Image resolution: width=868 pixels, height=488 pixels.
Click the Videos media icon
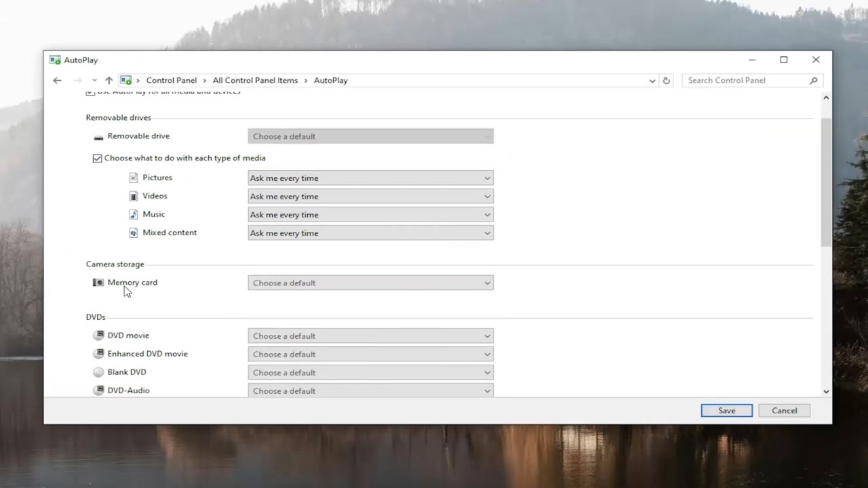pos(134,196)
